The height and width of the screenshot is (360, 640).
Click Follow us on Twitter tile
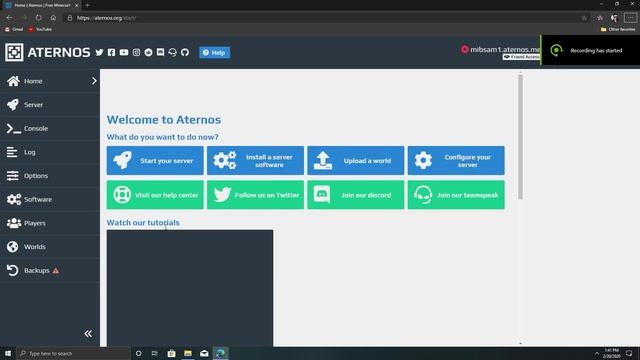256,195
